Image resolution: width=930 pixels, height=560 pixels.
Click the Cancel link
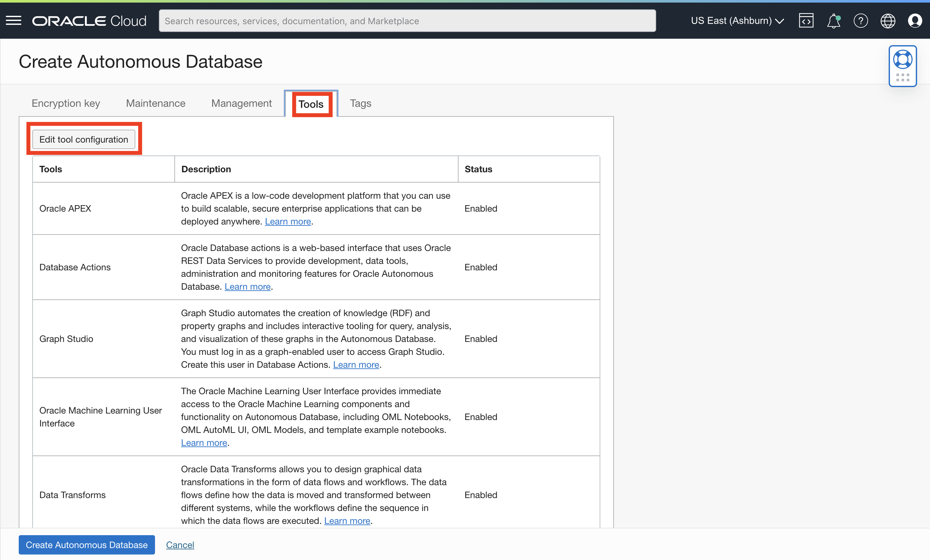tap(180, 545)
